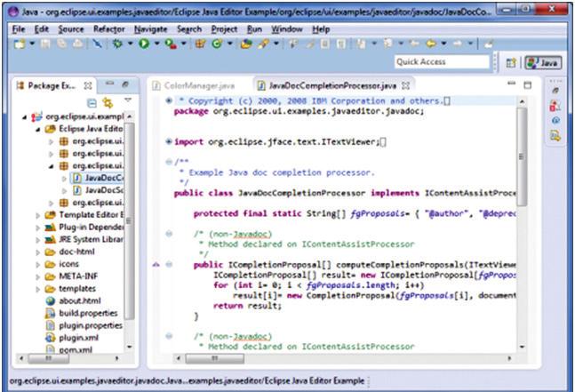Toggle Show Whitespace Characters button
The width and height of the screenshot is (575, 392).
341,44
